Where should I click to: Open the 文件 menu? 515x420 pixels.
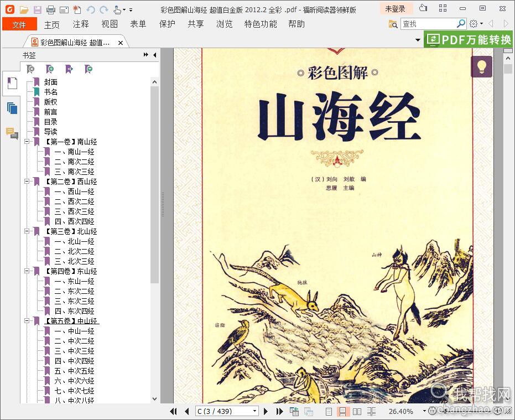(19, 24)
